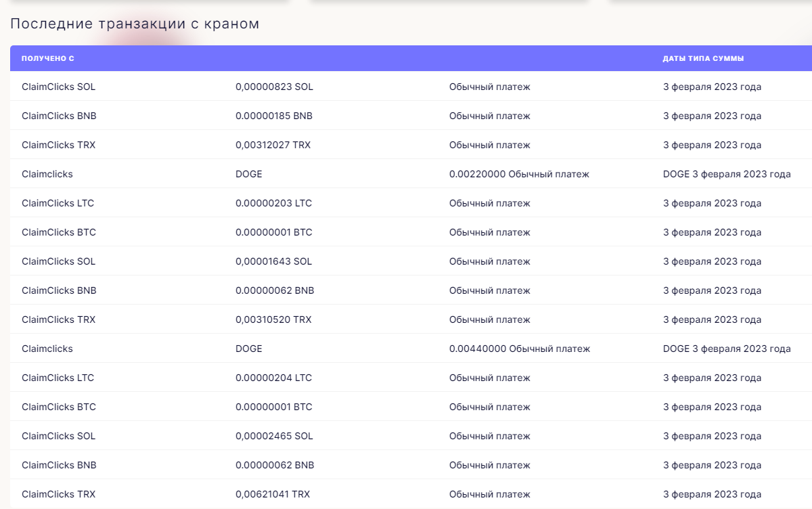This screenshot has height=509, width=812.
Task: Click the DOGE amount cell in the 0.00440000 row
Action: (249, 349)
